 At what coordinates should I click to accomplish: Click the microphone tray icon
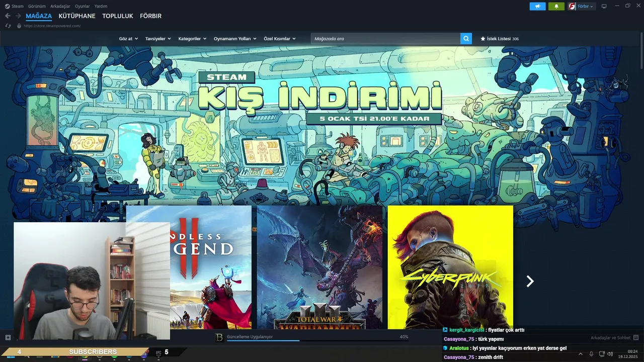tap(591, 354)
